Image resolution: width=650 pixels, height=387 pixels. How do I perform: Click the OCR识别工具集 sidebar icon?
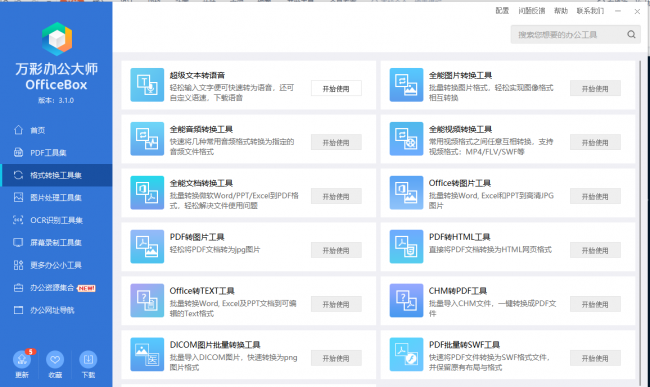coord(18,220)
